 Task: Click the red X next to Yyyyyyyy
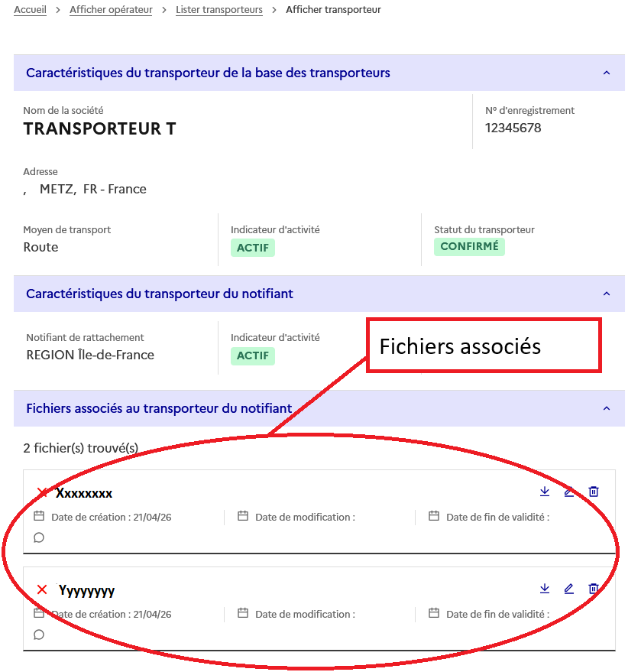coord(42,589)
